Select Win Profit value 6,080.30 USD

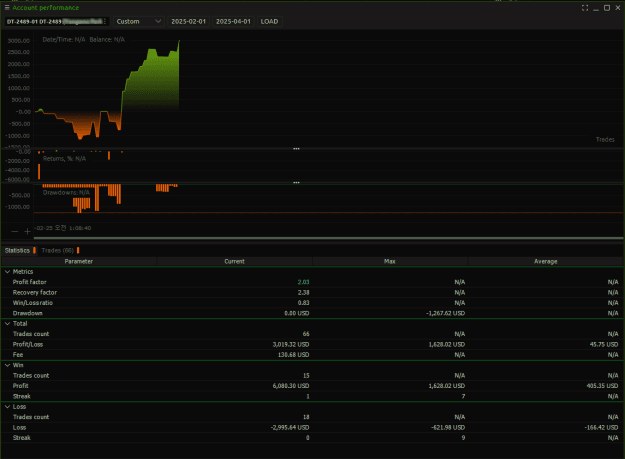pos(291,386)
